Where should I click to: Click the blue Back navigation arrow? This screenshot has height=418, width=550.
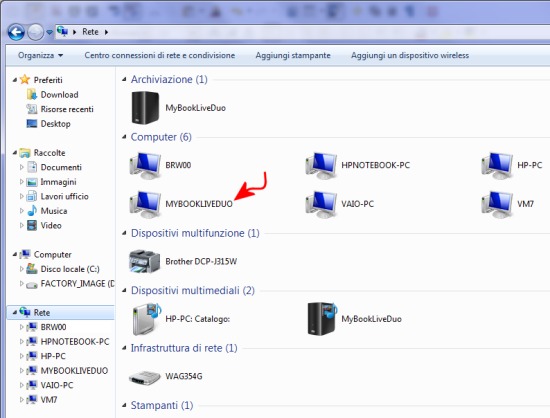click(x=16, y=32)
